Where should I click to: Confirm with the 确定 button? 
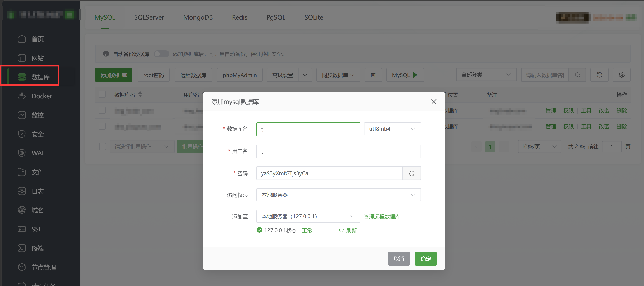click(x=426, y=259)
